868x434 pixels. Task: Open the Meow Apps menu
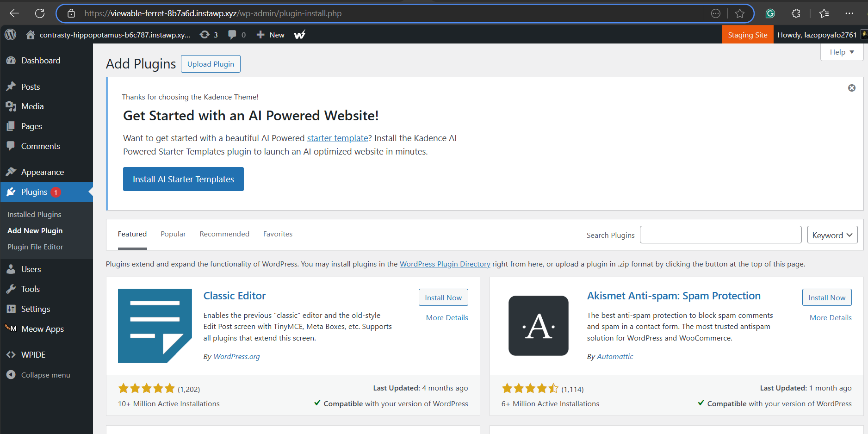pyautogui.click(x=46, y=329)
